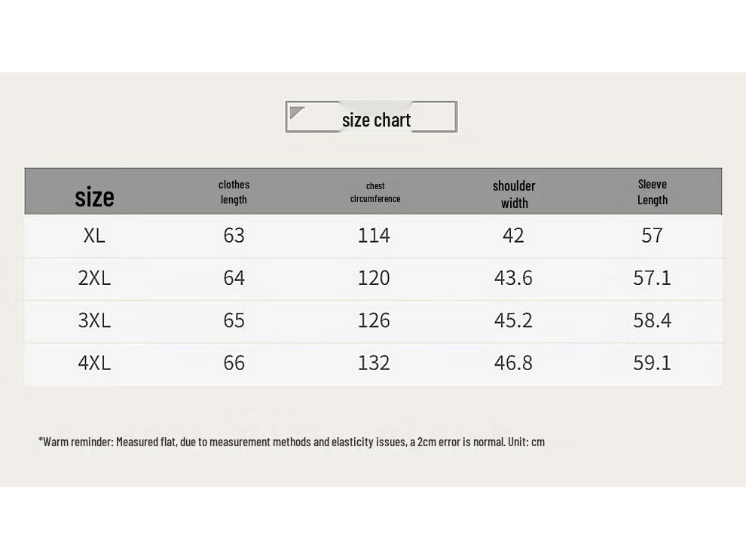
Task: Click the 2XL chest circumference value 120
Action: pyautogui.click(x=374, y=278)
